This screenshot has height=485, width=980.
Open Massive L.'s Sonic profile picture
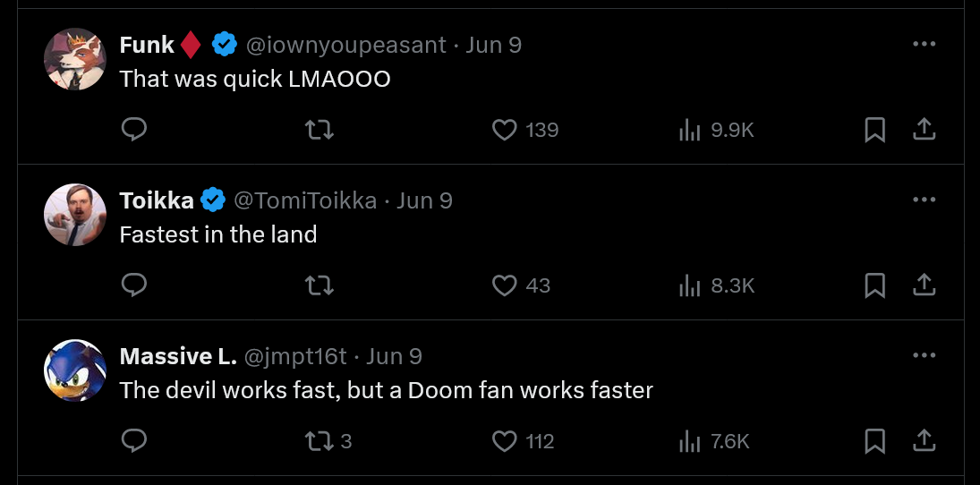[x=75, y=370]
